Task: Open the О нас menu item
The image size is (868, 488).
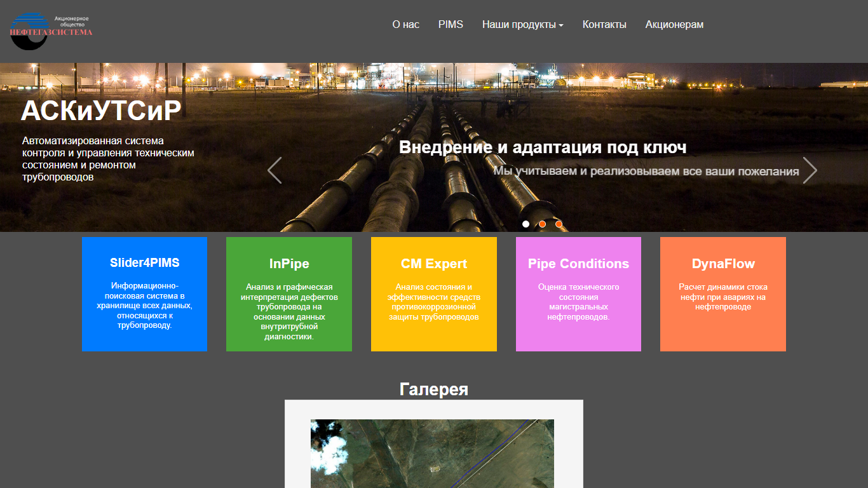Action: [x=406, y=25]
